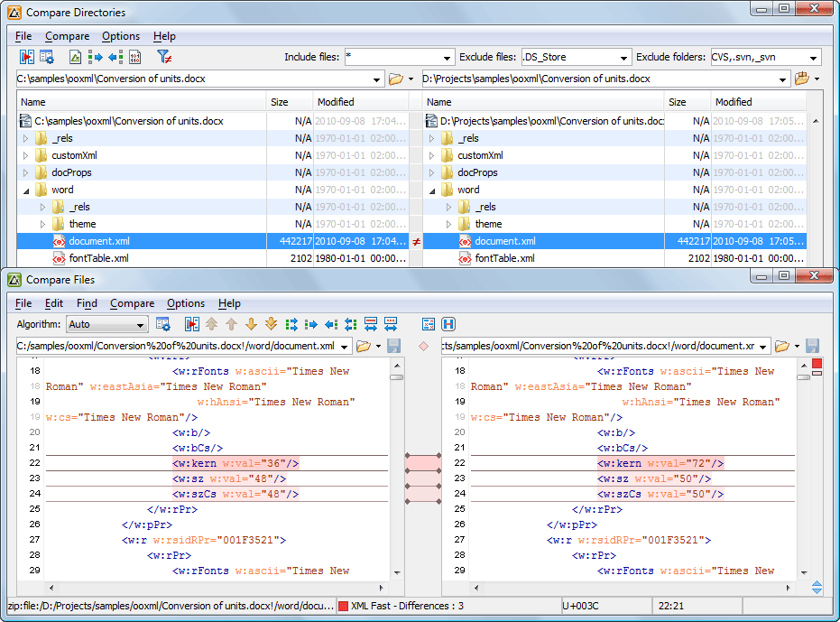Viewport: 840px width, 622px height.
Task: Expand the customXml folder in left tree
Action: point(25,155)
